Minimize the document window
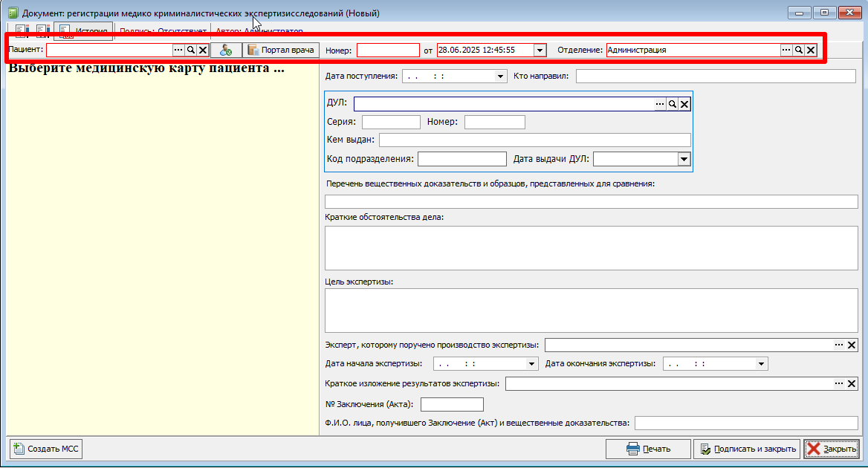 [800, 12]
